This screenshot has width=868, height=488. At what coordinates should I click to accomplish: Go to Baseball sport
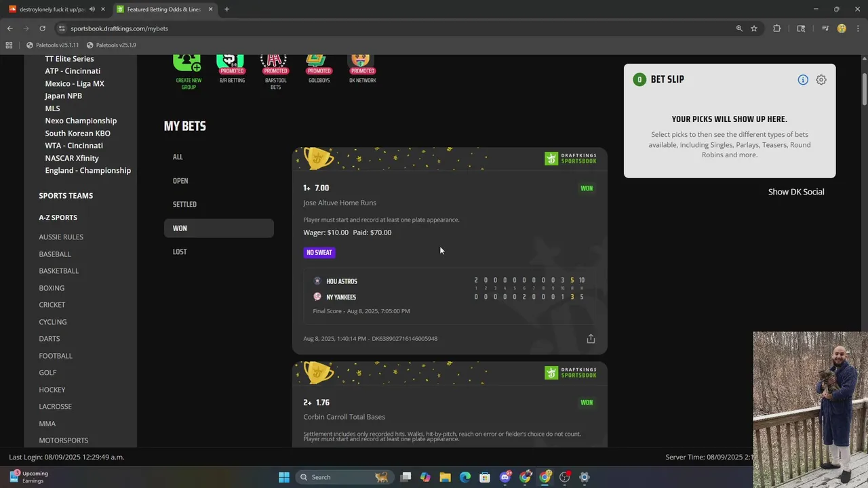tap(55, 253)
